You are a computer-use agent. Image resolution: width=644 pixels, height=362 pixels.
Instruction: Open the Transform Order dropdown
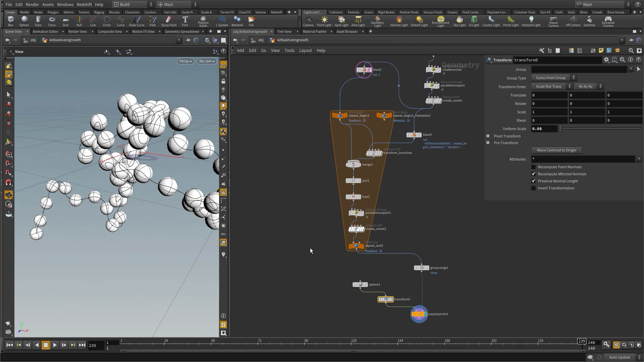tap(551, 86)
